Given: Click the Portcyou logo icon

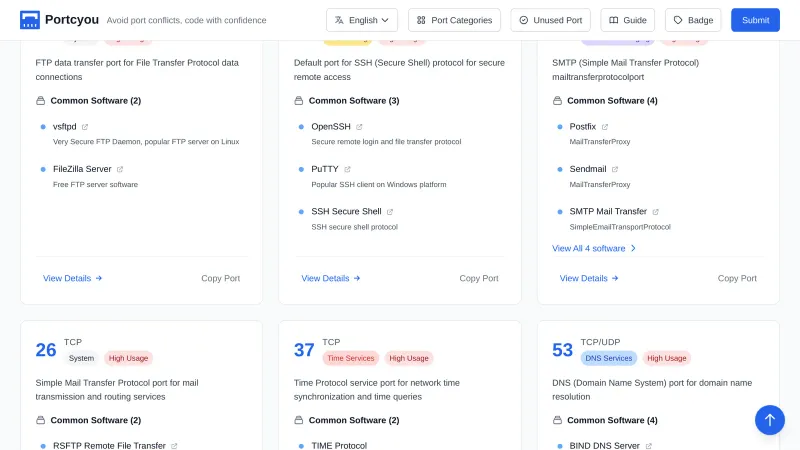Looking at the screenshot, I should pyautogui.click(x=30, y=20).
